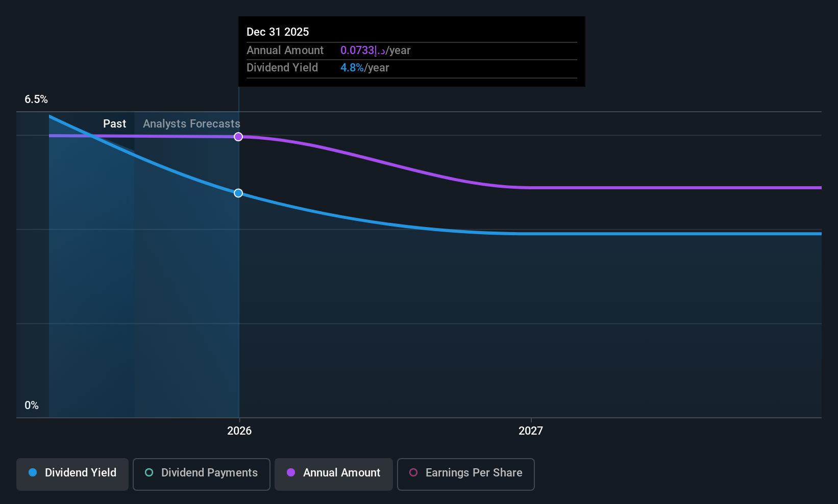Click the 2026 x-axis label
The width and height of the screenshot is (838, 504).
coord(239,431)
